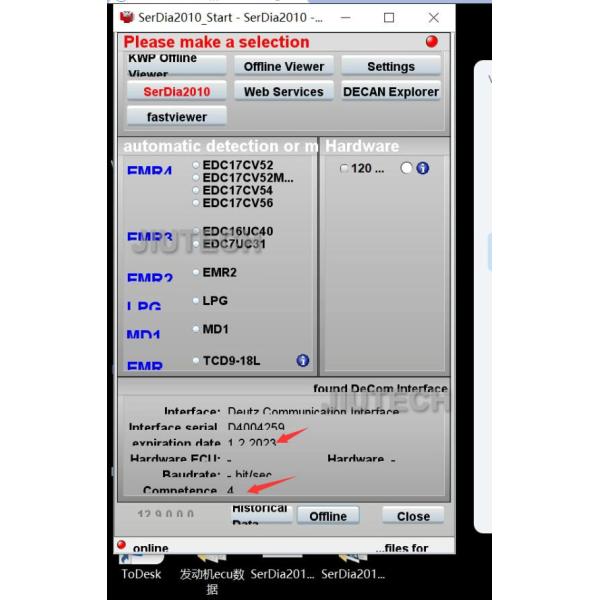Open Historical Data
The height and width of the screenshot is (600, 600).
[261, 515]
